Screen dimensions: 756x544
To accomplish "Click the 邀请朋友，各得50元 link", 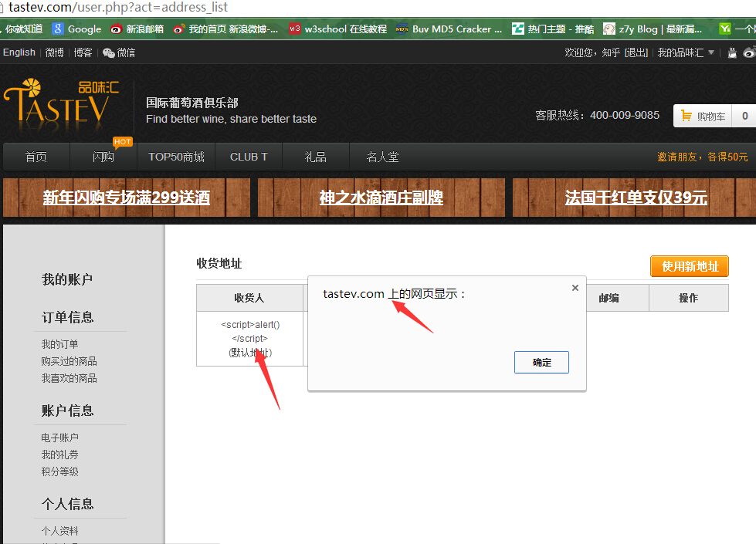I will coord(703,157).
